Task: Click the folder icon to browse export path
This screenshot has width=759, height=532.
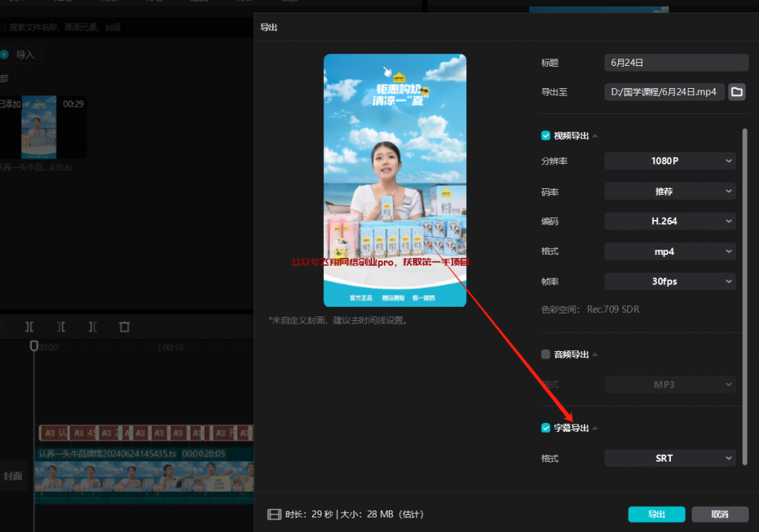Action: (737, 92)
